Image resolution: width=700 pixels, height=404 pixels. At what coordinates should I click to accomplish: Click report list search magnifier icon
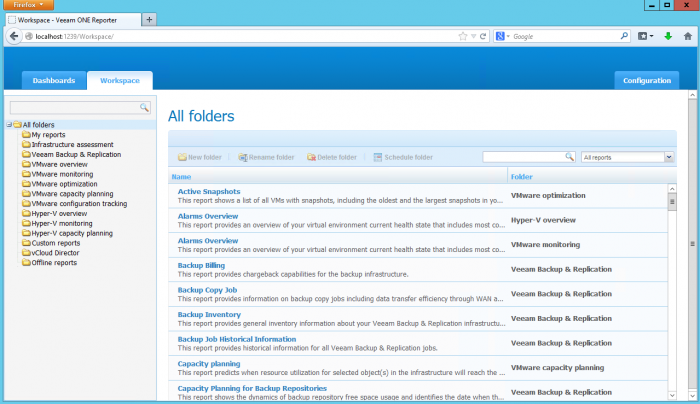pos(569,157)
